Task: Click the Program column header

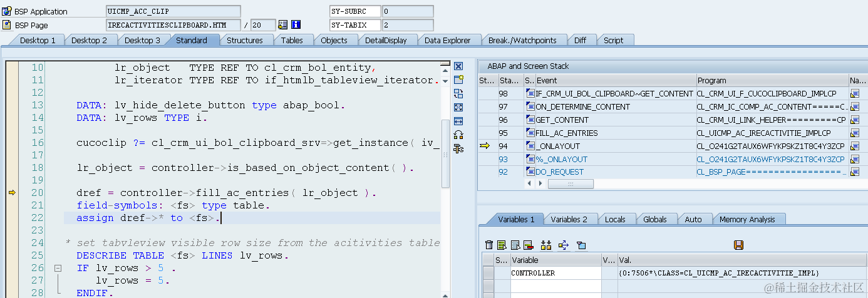Action: point(772,80)
